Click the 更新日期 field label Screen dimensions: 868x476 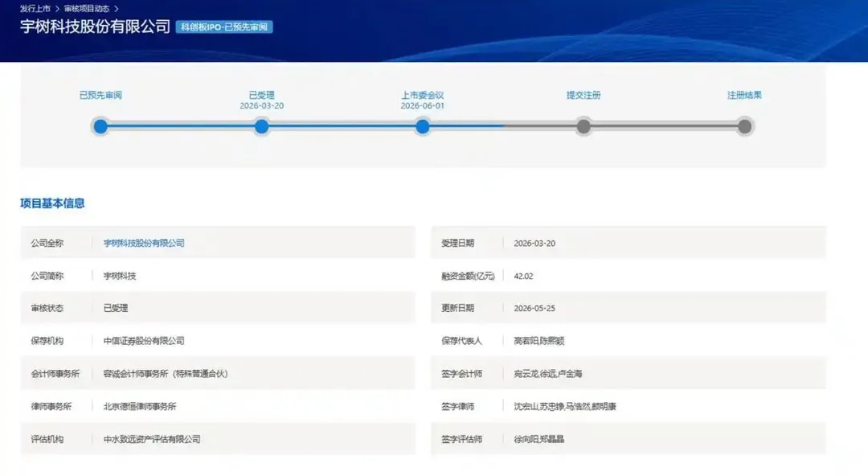coord(457,308)
